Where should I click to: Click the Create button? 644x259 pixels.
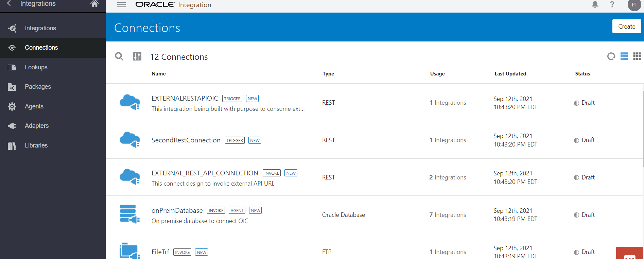(627, 26)
